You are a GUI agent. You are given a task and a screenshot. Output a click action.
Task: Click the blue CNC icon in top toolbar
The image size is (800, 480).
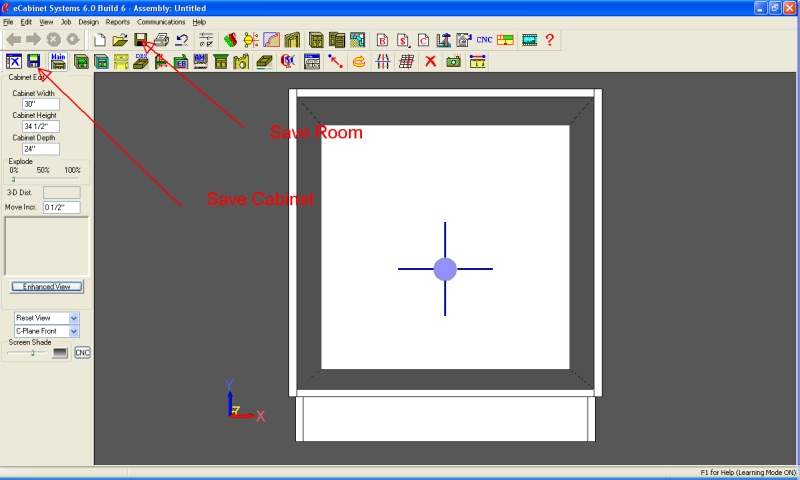pyautogui.click(x=484, y=40)
